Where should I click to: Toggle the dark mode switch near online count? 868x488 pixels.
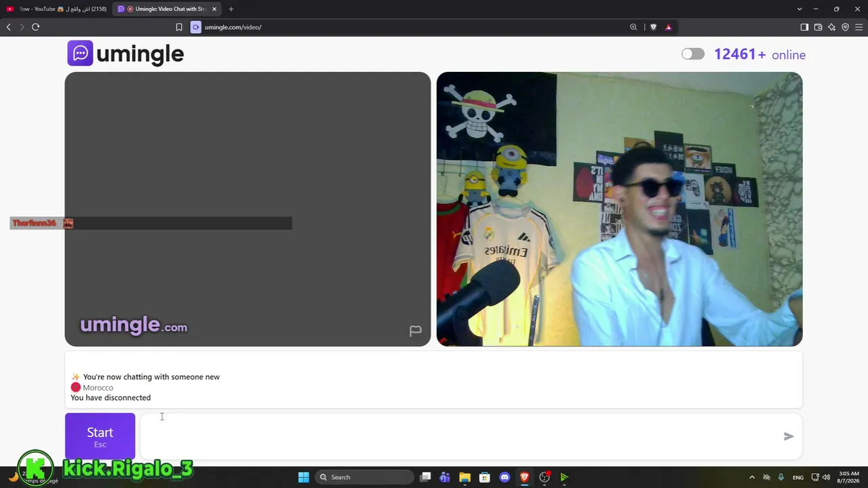point(693,54)
